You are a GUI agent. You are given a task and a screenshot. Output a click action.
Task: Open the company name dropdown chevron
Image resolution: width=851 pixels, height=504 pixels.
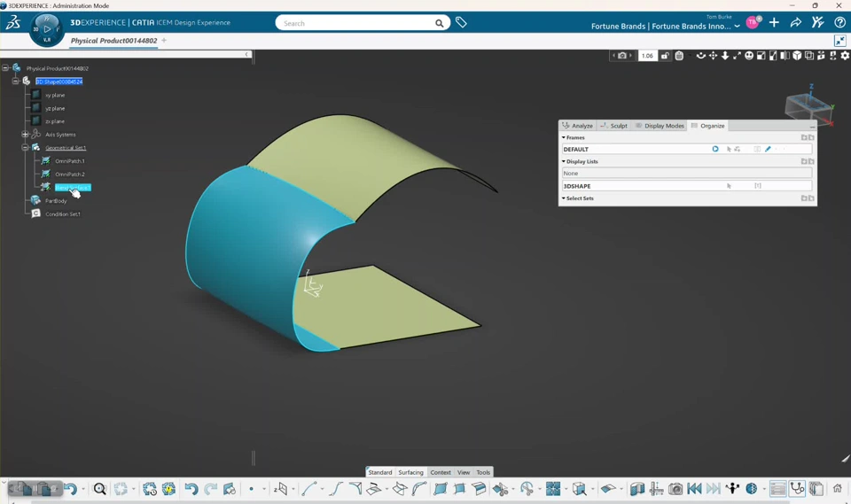(737, 27)
